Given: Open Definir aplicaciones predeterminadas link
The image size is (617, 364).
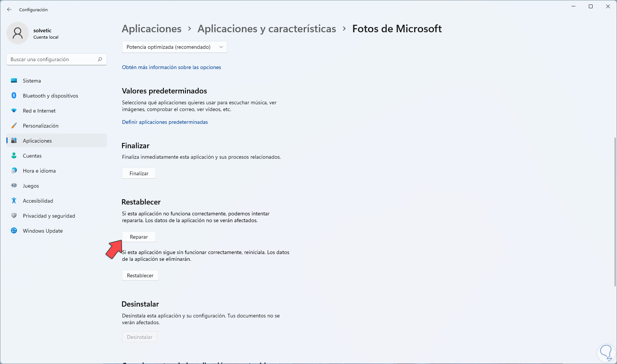Looking at the screenshot, I should (x=165, y=122).
